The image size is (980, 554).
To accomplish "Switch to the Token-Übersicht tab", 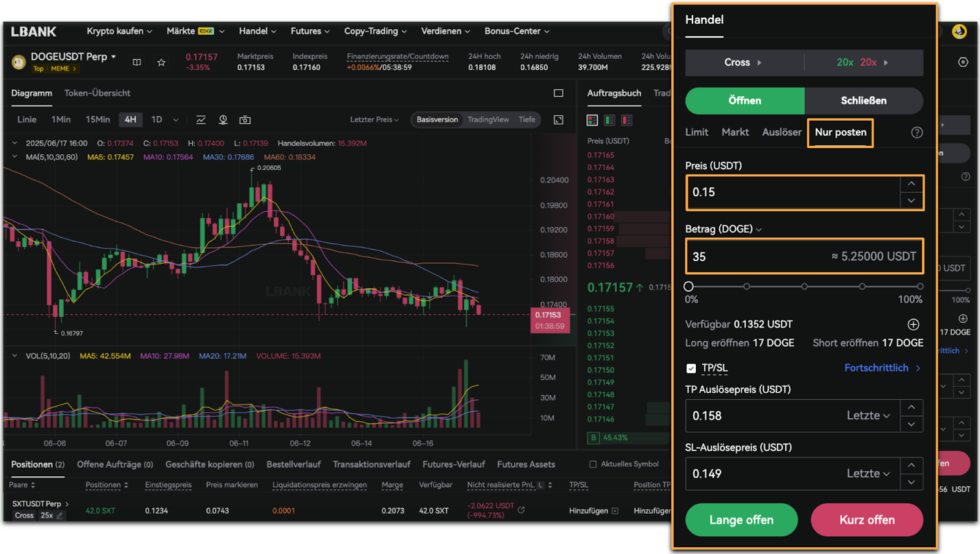I will [97, 93].
